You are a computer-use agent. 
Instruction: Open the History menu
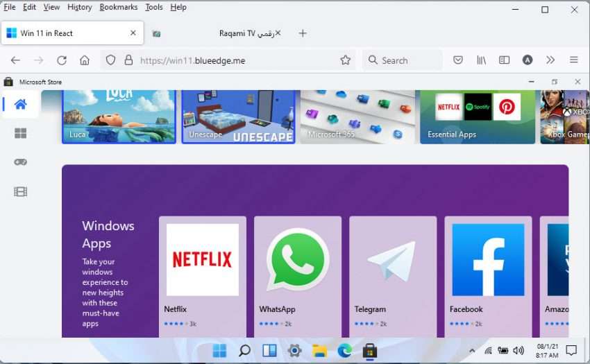[79, 7]
